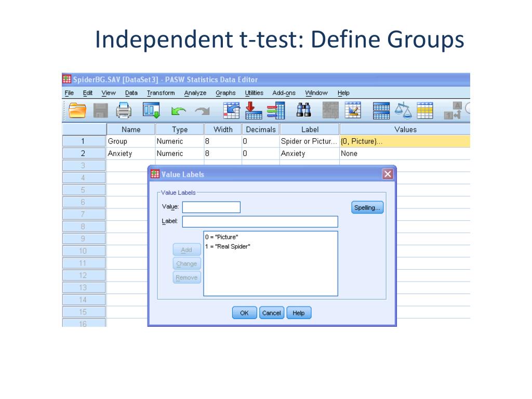Click the Anxiety label cell in row 2

pyautogui.click(x=310, y=153)
